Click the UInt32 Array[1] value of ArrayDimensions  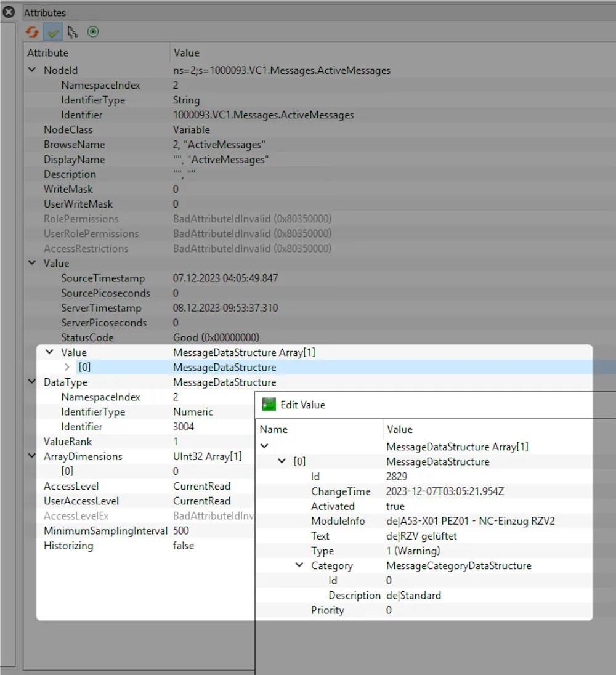click(x=208, y=456)
